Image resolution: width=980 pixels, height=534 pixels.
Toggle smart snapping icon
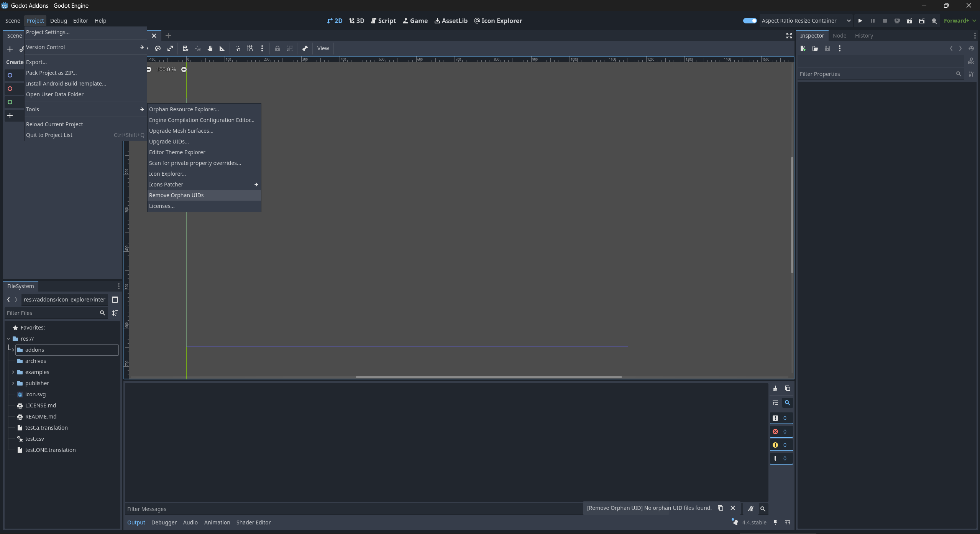click(238, 48)
